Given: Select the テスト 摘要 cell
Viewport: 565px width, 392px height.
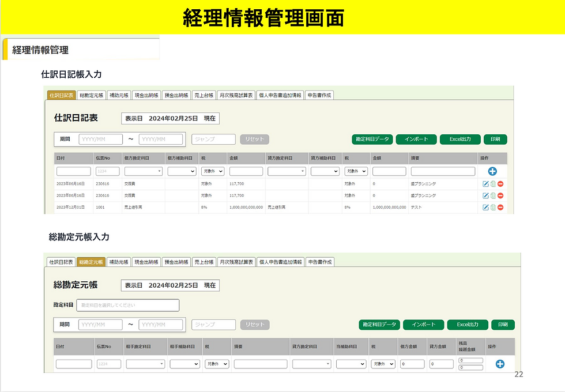Looking at the screenshot, I should [416, 207].
